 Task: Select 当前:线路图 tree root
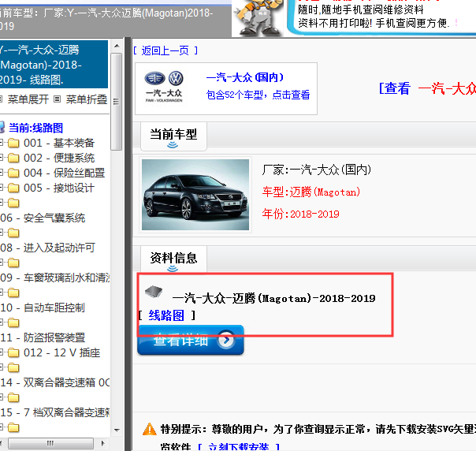[35, 128]
